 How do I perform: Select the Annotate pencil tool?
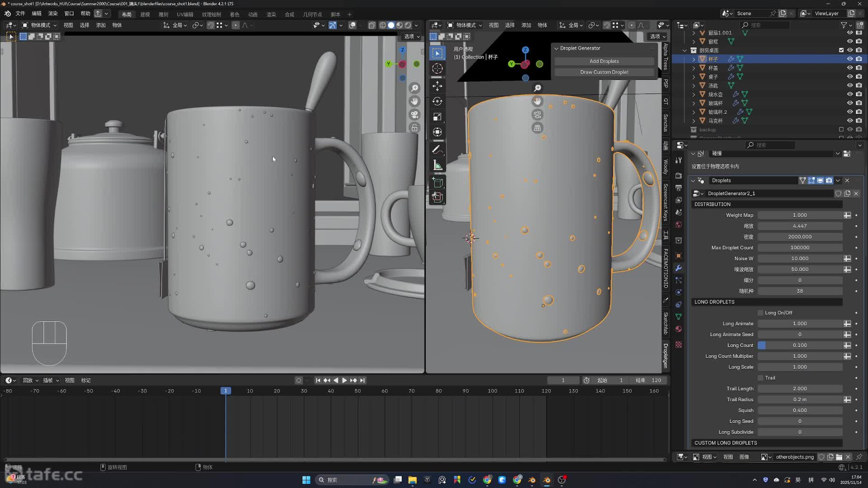tap(437, 150)
